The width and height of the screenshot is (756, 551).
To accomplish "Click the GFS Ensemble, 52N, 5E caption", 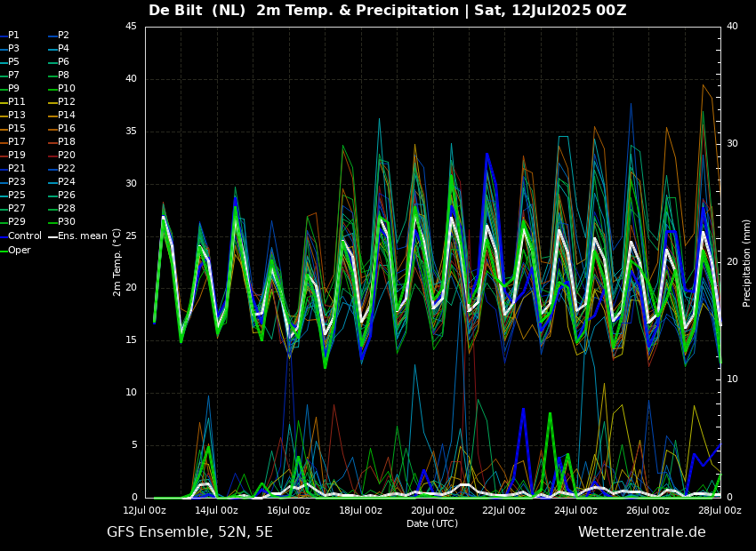I will coord(189,532).
